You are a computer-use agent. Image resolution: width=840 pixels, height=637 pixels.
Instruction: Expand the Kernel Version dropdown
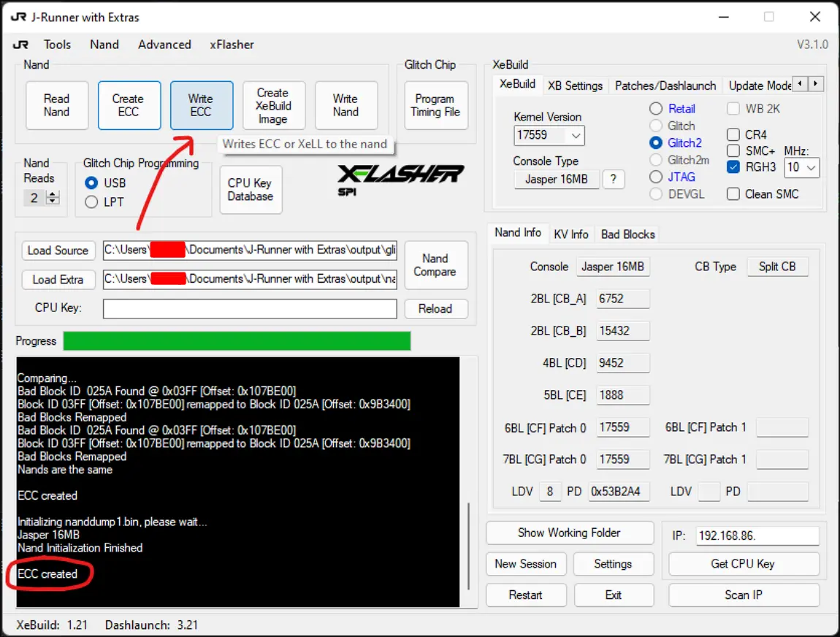(576, 136)
